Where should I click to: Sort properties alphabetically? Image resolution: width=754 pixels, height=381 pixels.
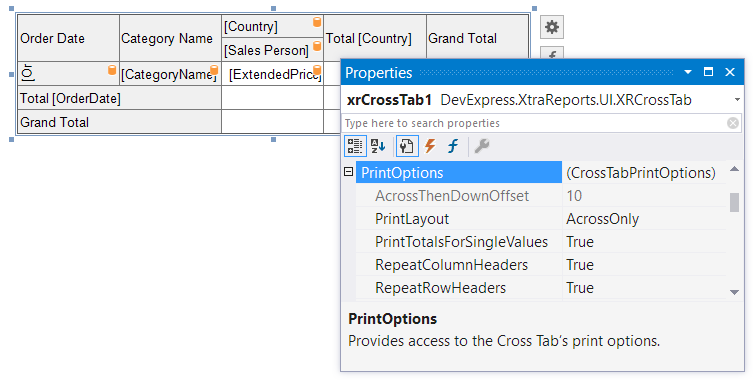pos(378,146)
